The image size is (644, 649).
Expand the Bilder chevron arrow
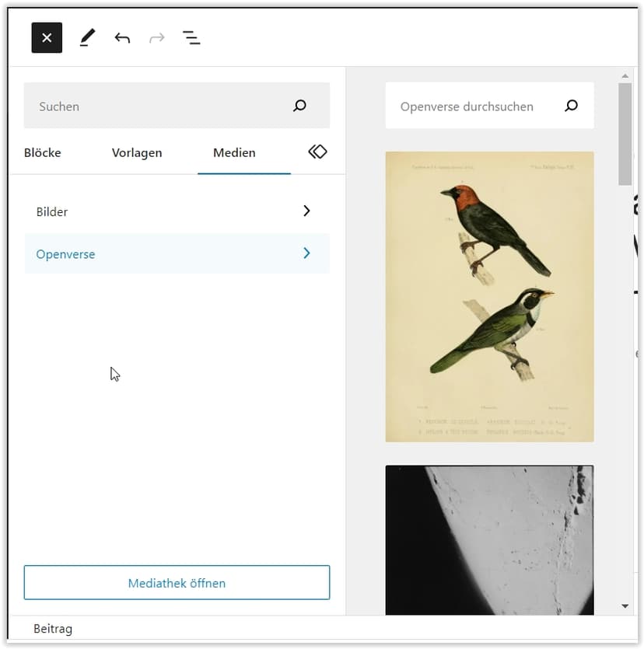coord(306,211)
